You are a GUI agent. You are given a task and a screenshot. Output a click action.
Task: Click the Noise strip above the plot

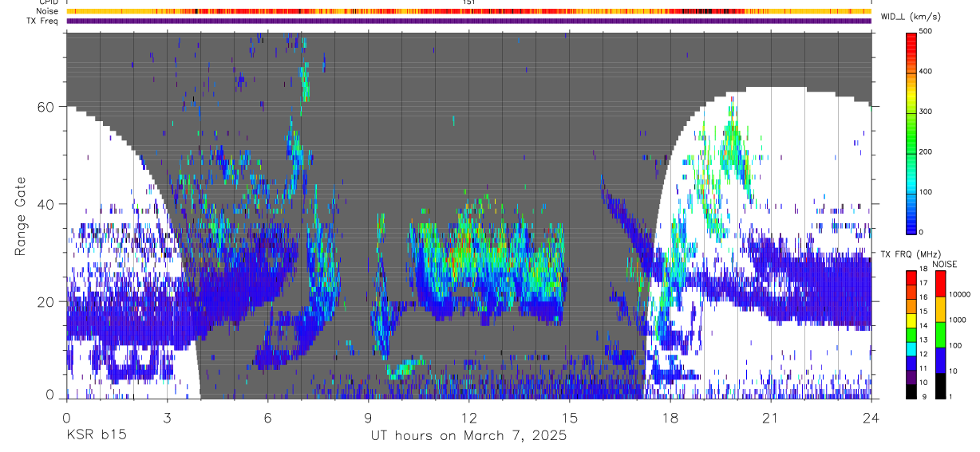(468, 11)
